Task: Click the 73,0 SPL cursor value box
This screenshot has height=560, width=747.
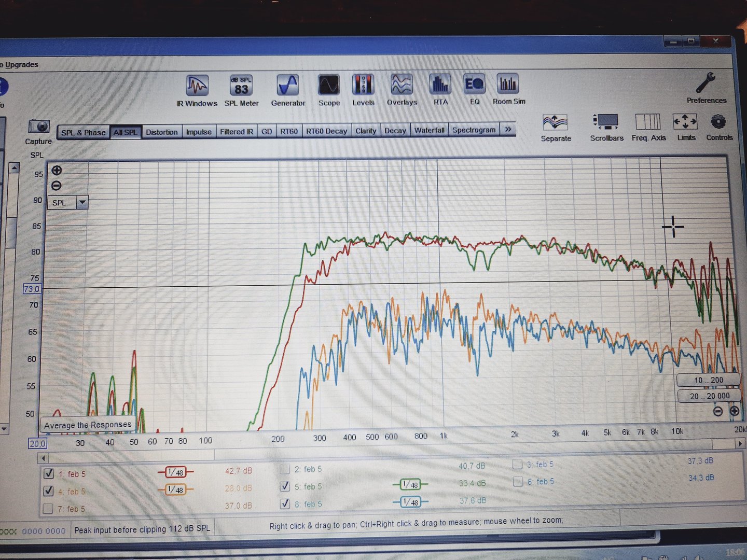Action: [32, 289]
